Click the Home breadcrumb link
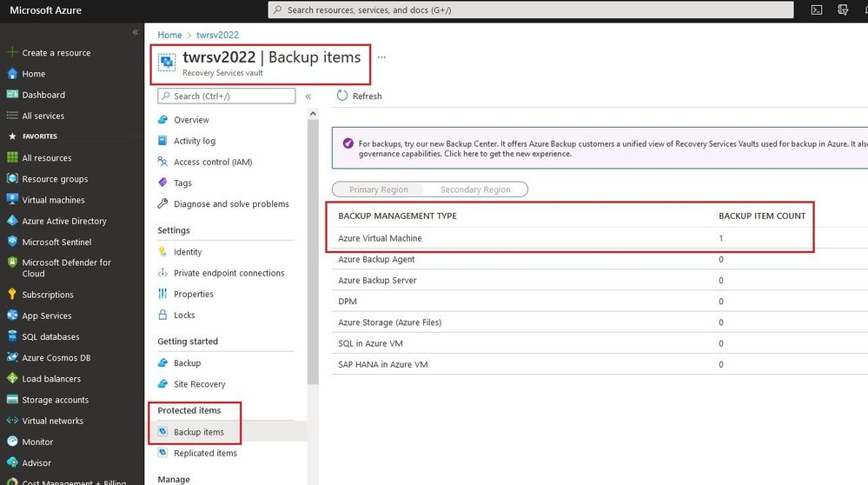Image resolution: width=868 pixels, height=485 pixels. [169, 35]
